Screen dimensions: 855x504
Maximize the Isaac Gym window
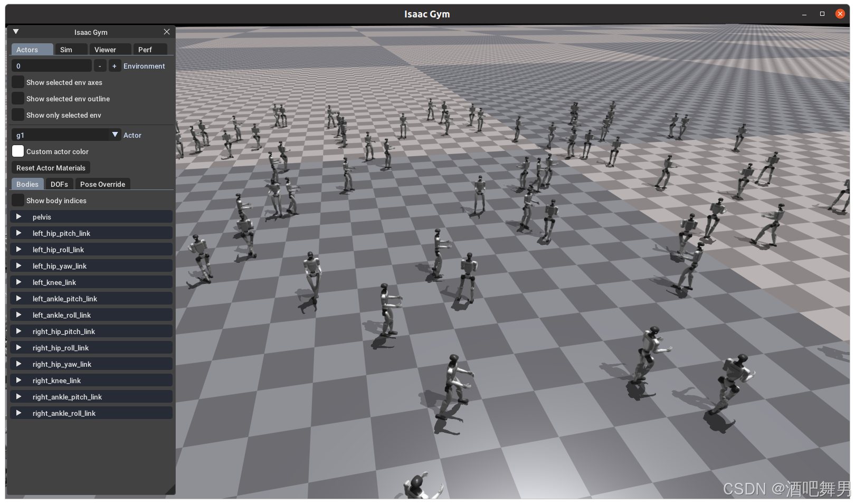[x=822, y=14]
